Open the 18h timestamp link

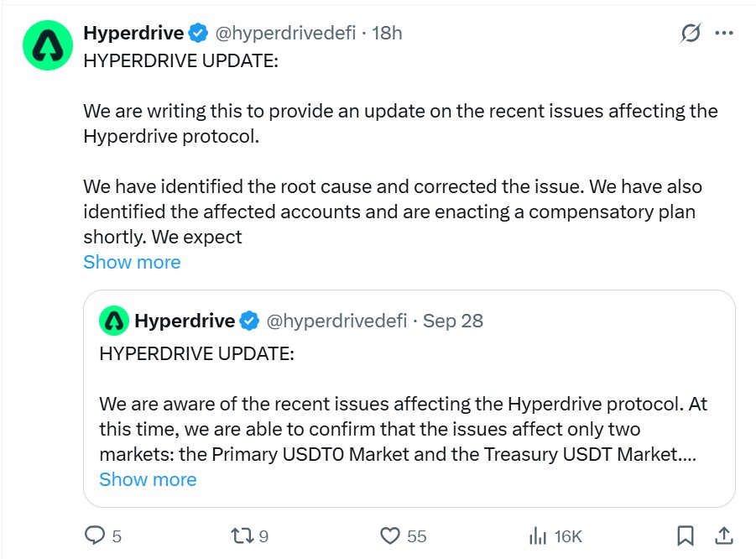click(x=387, y=33)
